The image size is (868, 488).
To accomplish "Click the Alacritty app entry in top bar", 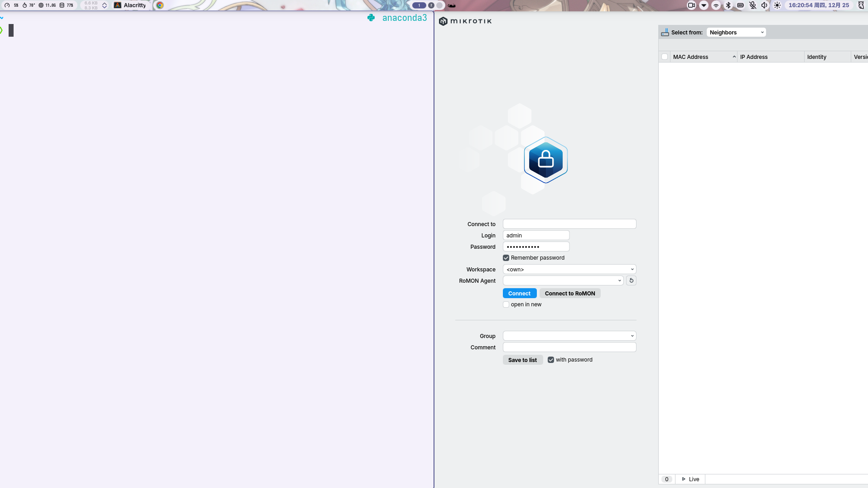I will pos(130,5).
